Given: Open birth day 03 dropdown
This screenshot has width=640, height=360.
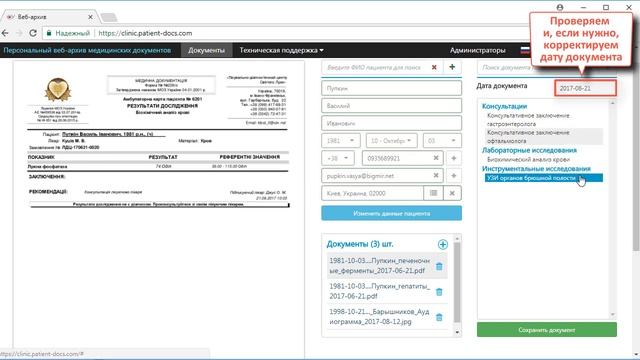Looking at the screenshot, I should pyautogui.click(x=442, y=140).
